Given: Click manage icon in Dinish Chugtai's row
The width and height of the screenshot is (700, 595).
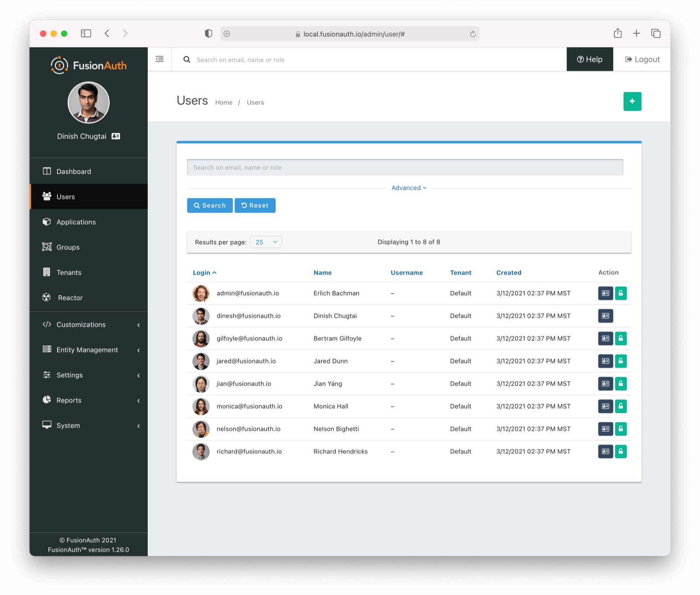Looking at the screenshot, I should pyautogui.click(x=605, y=316).
